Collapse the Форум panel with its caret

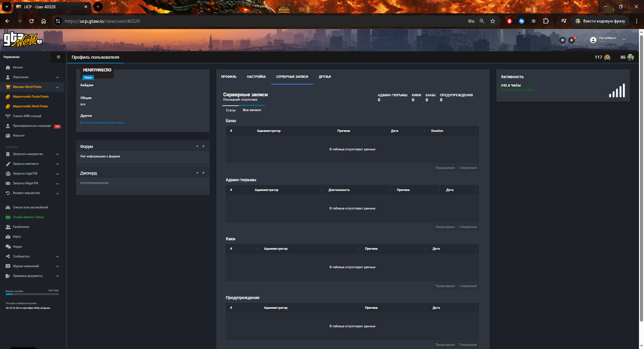click(x=197, y=146)
